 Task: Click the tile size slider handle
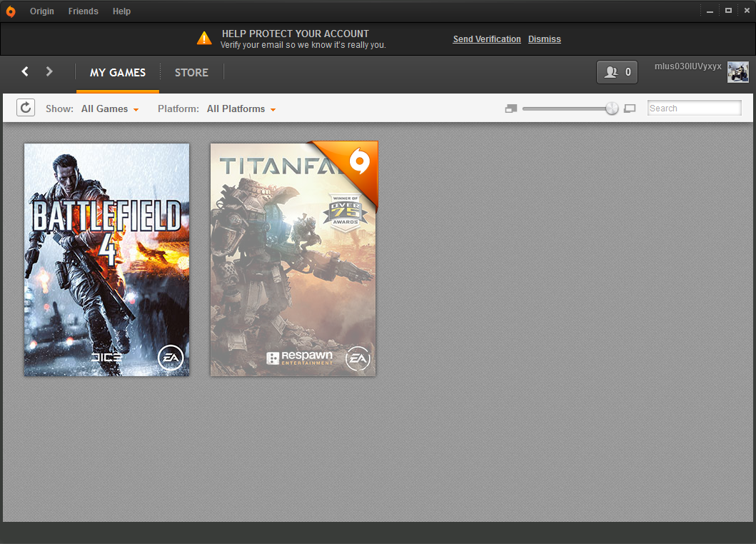612,109
